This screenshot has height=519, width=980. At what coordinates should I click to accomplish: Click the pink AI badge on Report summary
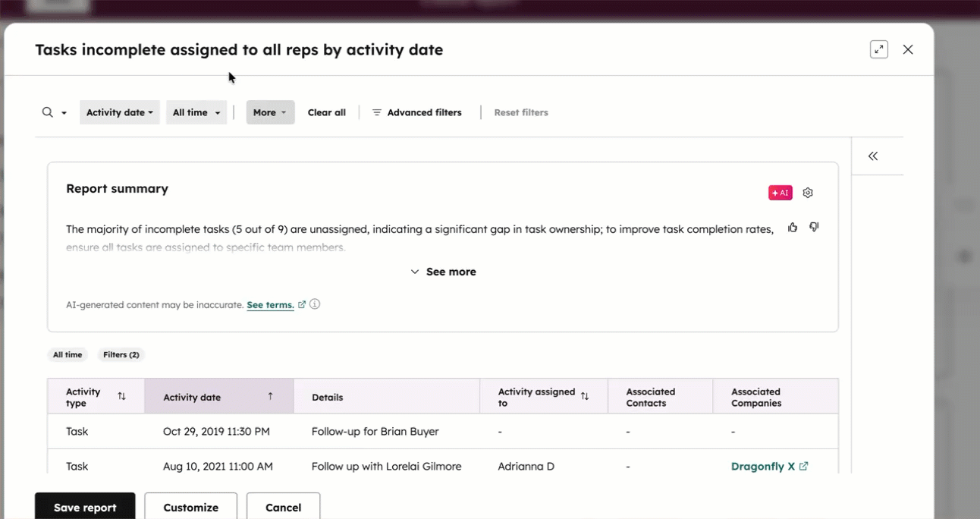coord(780,192)
